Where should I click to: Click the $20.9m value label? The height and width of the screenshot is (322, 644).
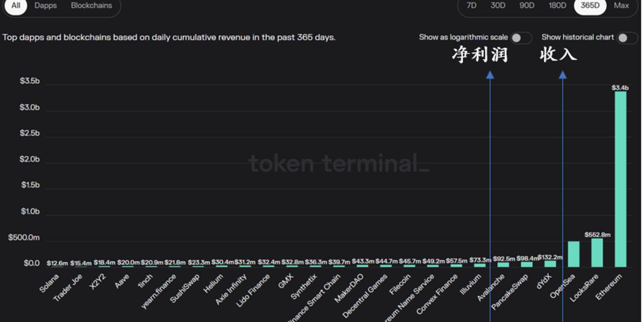152,262
